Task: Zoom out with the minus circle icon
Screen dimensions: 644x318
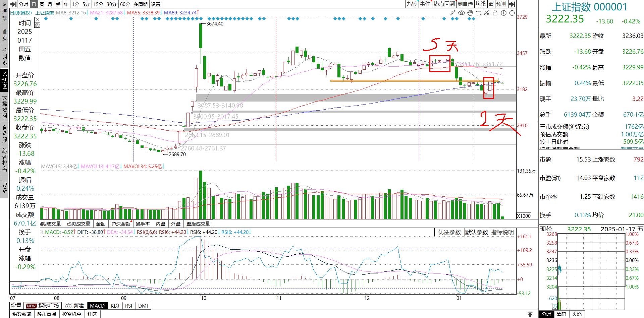Action: 512,13
